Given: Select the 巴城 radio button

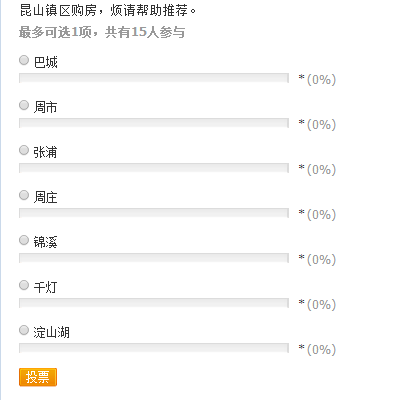Looking at the screenshot, I should click(24, 60).
